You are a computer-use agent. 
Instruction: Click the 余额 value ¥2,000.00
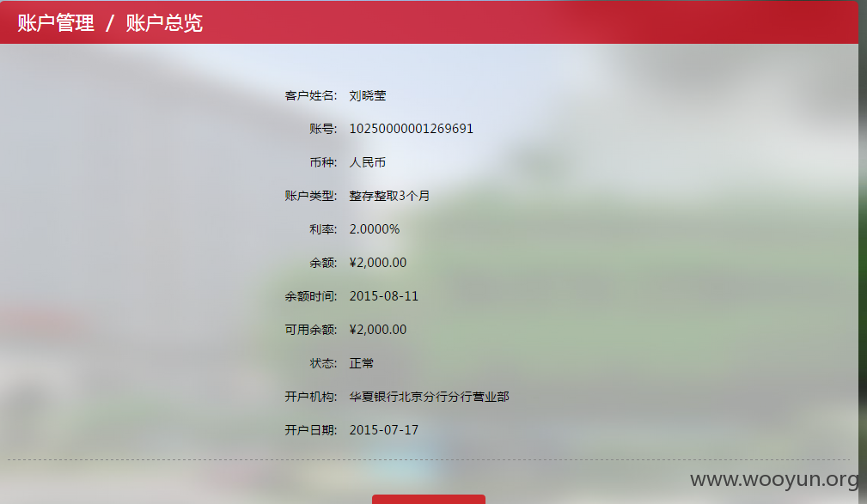[378, 263]
